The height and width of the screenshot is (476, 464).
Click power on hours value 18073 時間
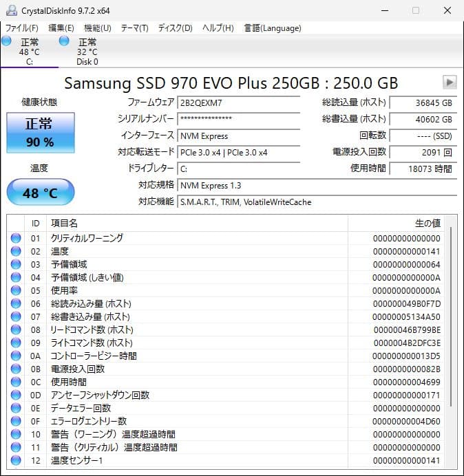(x=423, y=169)
